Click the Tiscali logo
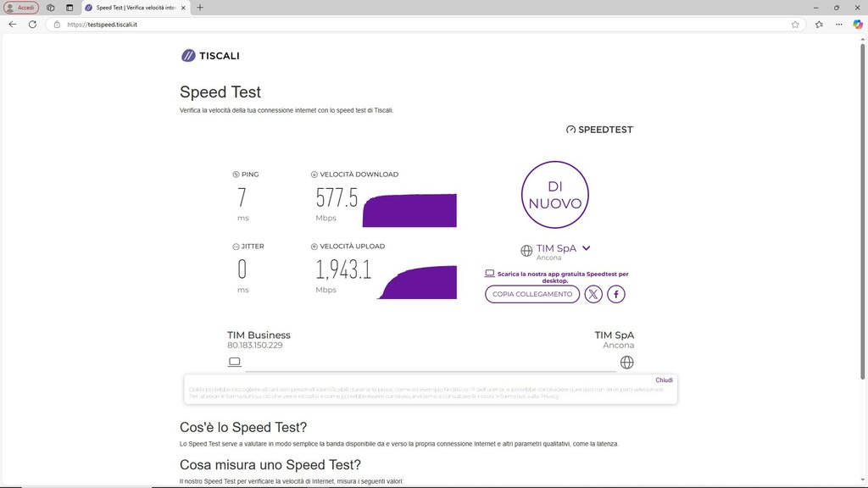This screenshot has height=488, width=868. pyautogui.click(x=210, y=56)
